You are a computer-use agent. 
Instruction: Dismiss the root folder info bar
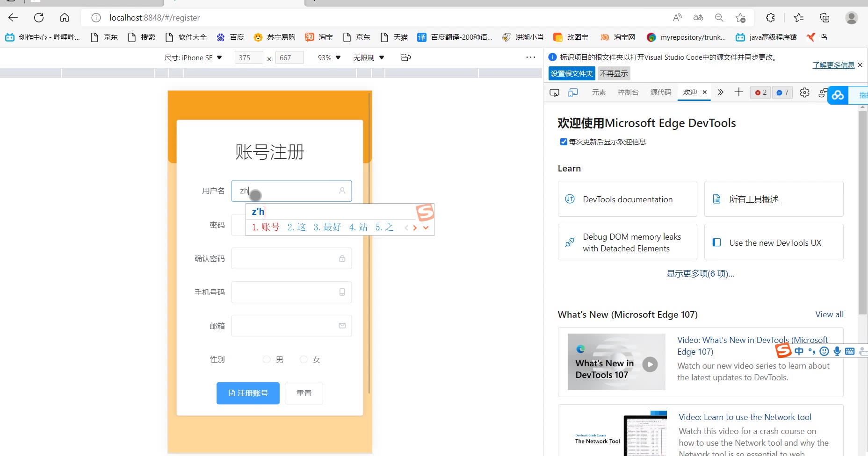(x=860, y=65)
